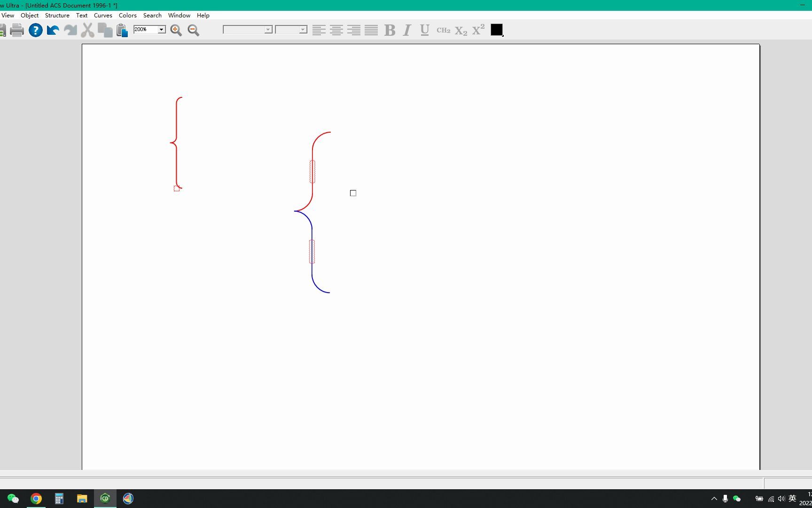
Task: Open the Help menu
Action: [203, 15]
